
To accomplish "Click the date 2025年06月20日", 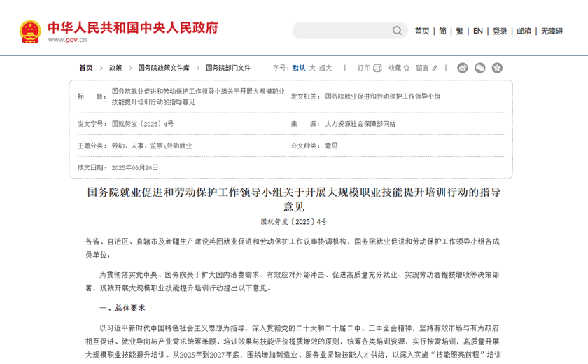I will 134,167.
